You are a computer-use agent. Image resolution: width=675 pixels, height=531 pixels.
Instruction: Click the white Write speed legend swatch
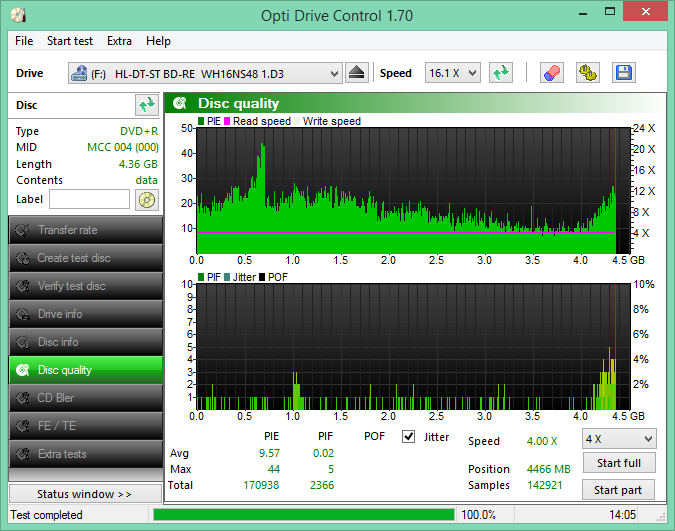[x=297, y=121]
